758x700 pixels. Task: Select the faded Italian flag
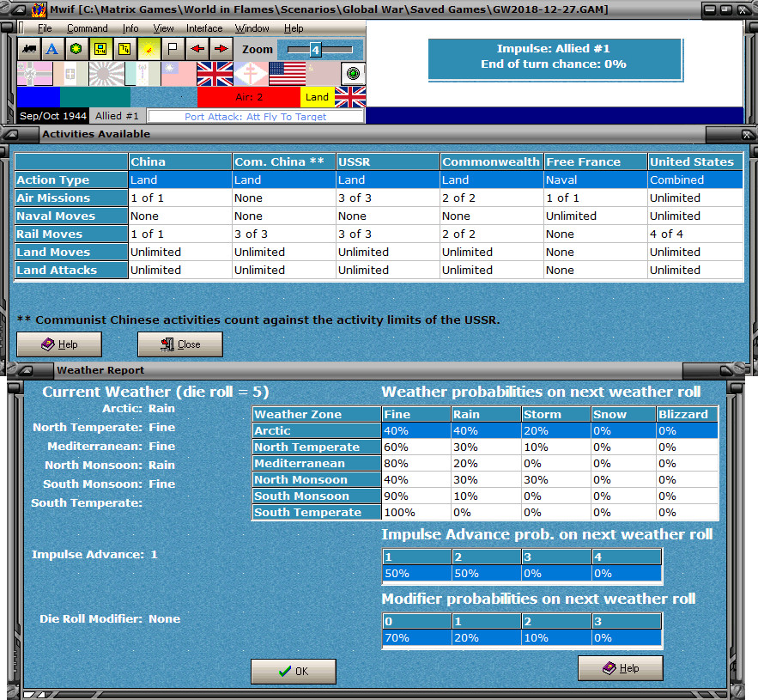pos(70,74)
